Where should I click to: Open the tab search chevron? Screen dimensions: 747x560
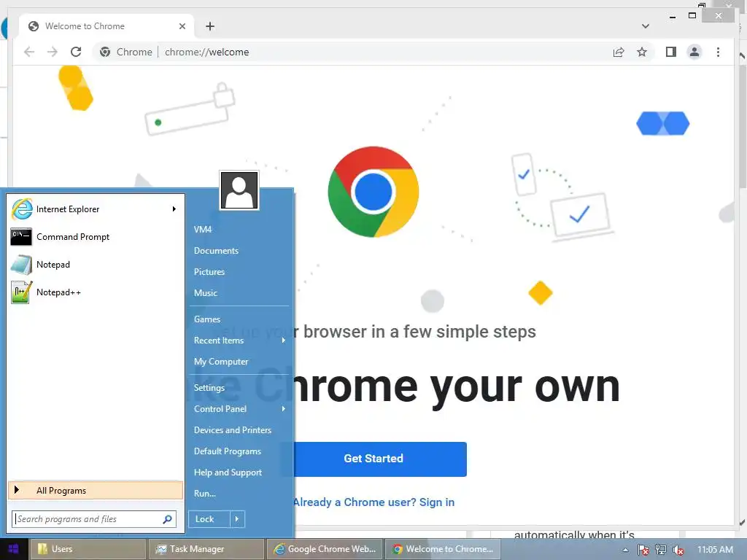point(646,26)
